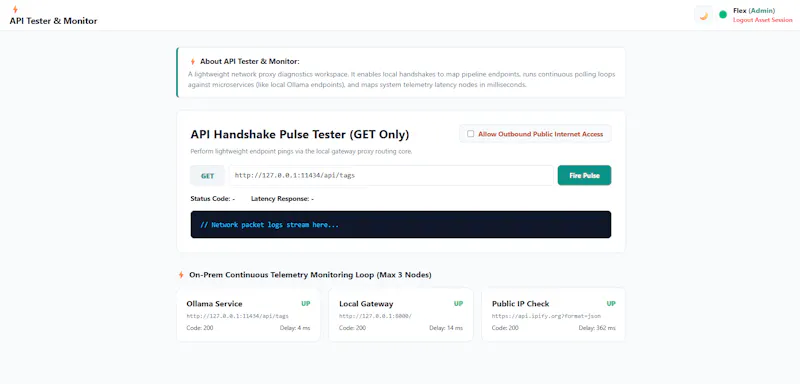Click the network packet logs console
Image resolution: width=800 pixels, height=384 pixels.
tap(401, 224)
